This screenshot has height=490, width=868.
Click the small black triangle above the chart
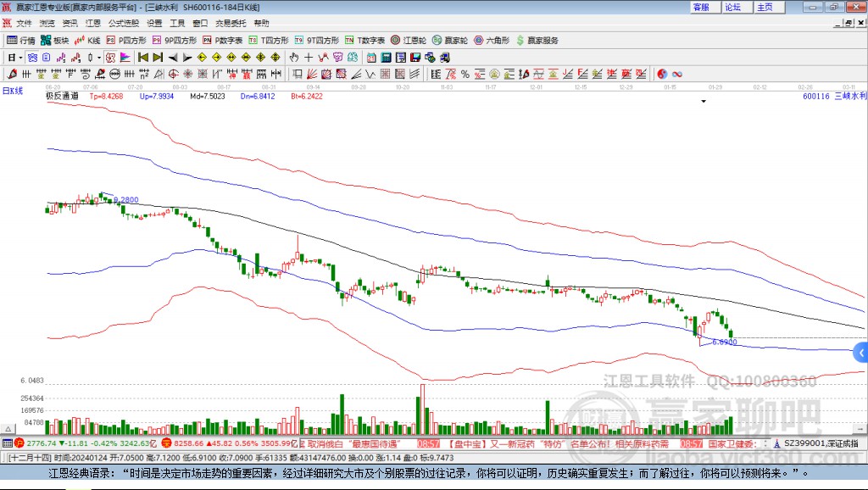[704, 102]
